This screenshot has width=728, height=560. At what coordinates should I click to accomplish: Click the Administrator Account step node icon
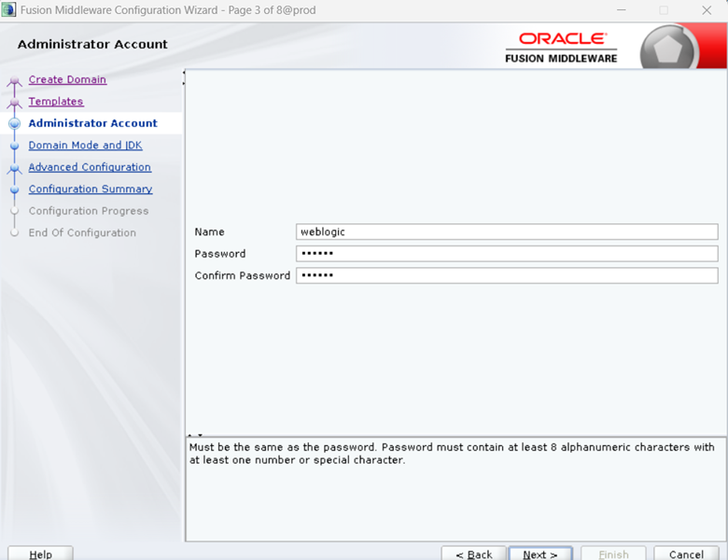click(14, 123)
